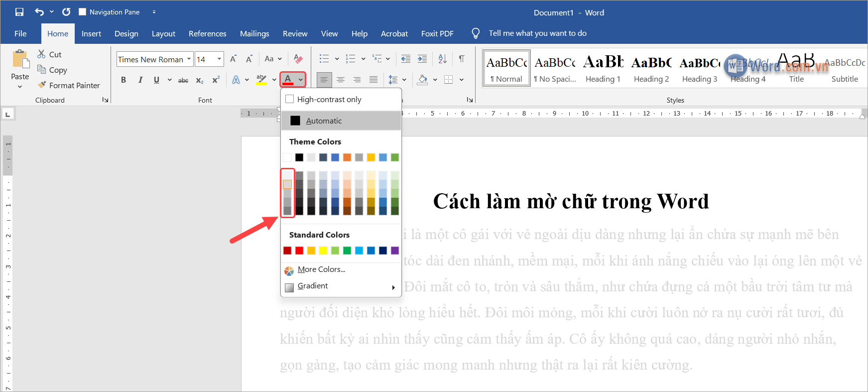Click the Repeat/Redo icon
Image resolution: width=868 pixels, height=392 pixels.
pyautogui.click(x=66, y=12)
